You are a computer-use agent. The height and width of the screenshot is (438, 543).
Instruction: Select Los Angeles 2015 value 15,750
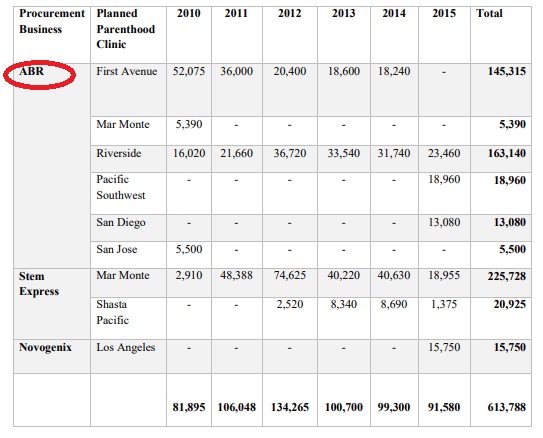pos(444,347)
